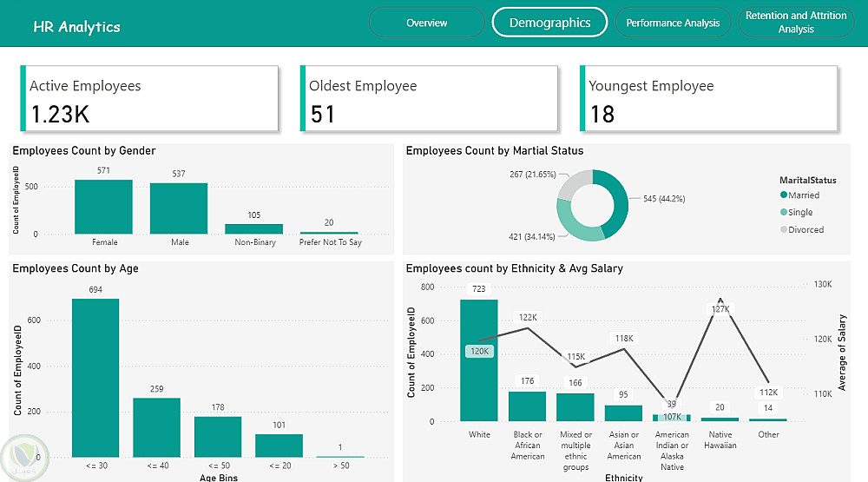Image resolution: width=868 pixels, height=482 pixels.
Task: Click the Male bar in Gender chart
Action: point(179,208)
